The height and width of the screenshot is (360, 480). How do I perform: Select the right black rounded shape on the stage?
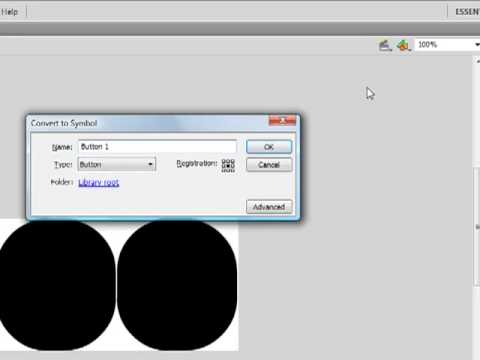tap(177, 285)
